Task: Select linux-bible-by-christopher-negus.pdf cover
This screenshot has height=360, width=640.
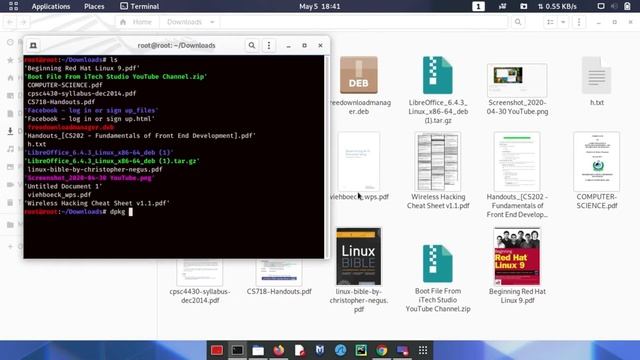Action: (x=359, y=256)
